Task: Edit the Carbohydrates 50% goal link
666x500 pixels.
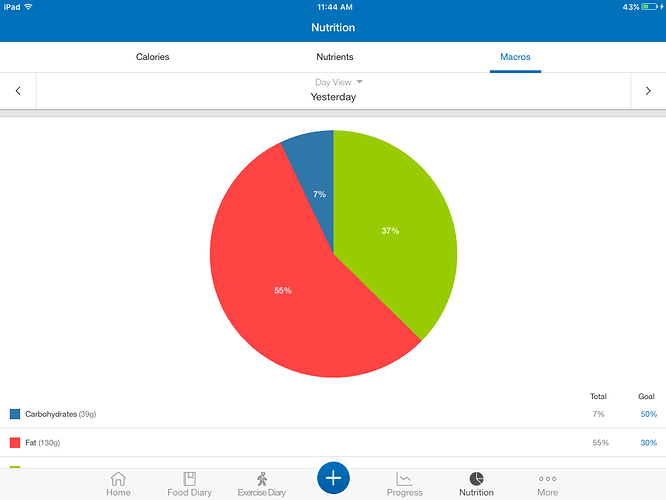Action: pyautogui.click(x=649, y=414)
